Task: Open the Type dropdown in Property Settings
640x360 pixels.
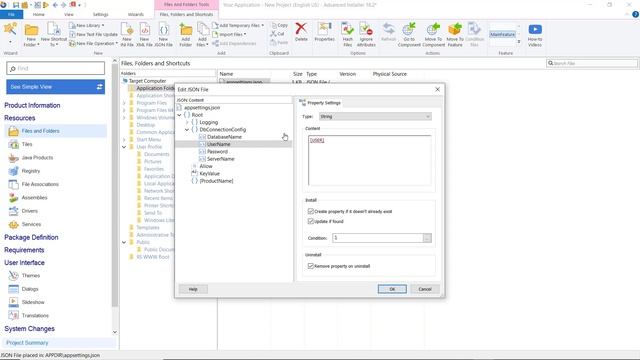Action: [x=375, y=116]
